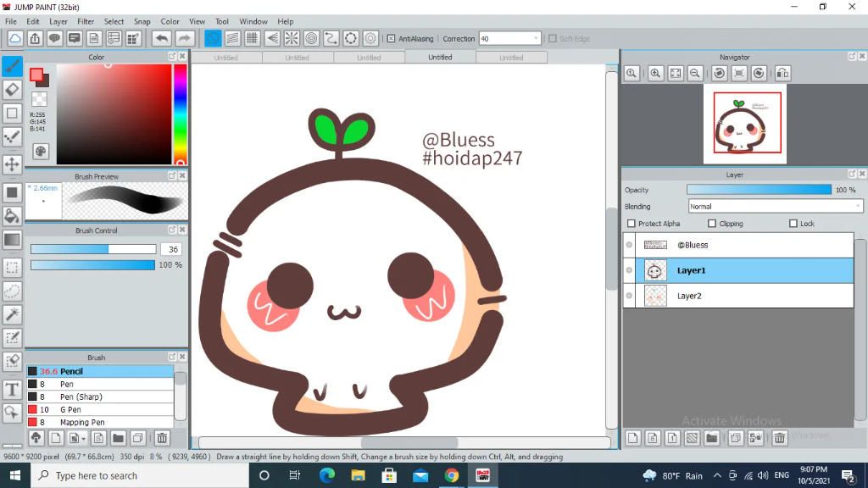The image size is (868, 488).
Task: Undock the Brush panel
Action: click(171, 357)
